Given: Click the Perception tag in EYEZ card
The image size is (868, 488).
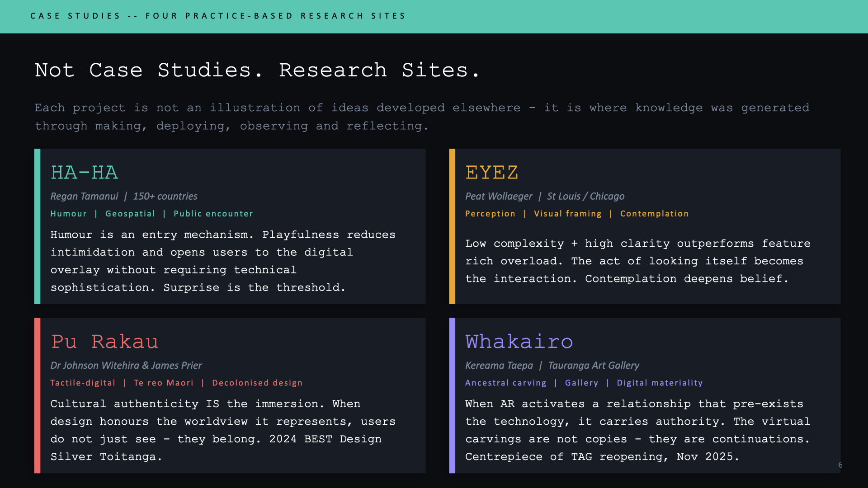Looking at the screenshot, I should tap(490, 214).
